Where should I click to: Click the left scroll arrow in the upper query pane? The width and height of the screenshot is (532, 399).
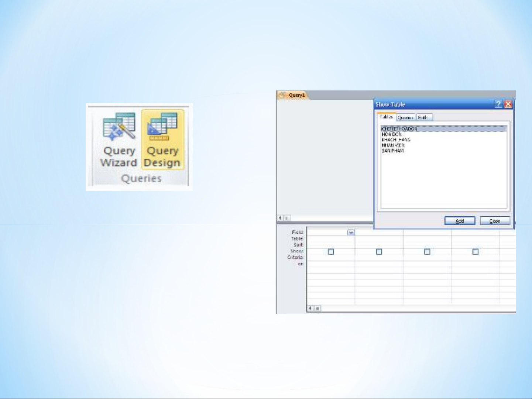280,218
